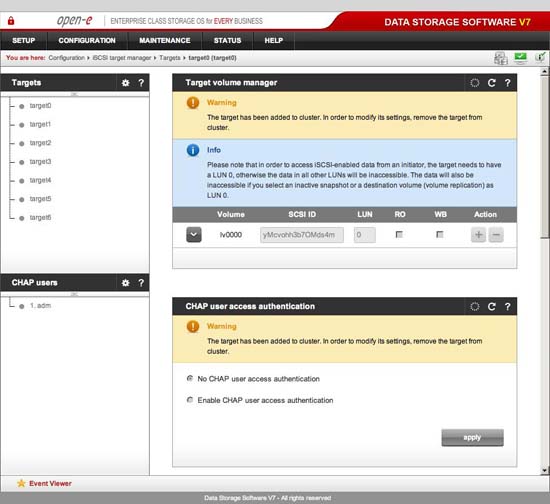The image size is (550, 504).
Task: Click the server connection icon in breadcrumb bar
Action: [501, 58]
